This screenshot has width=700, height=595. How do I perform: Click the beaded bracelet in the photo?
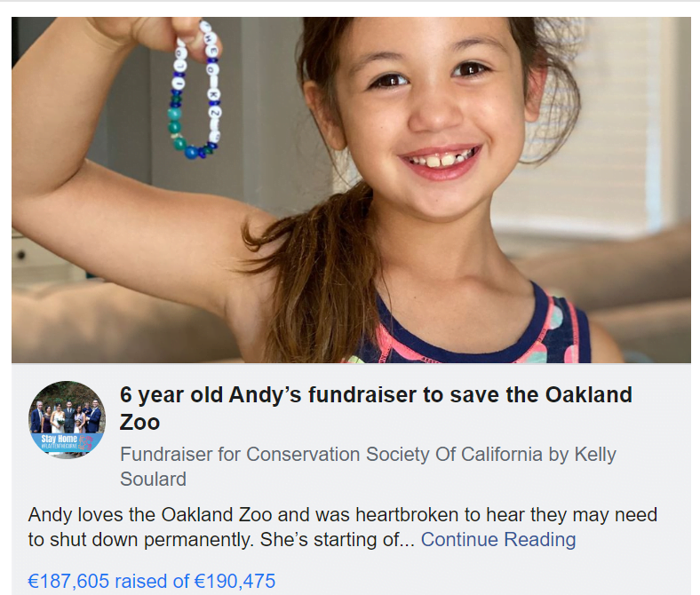(195, 98)
